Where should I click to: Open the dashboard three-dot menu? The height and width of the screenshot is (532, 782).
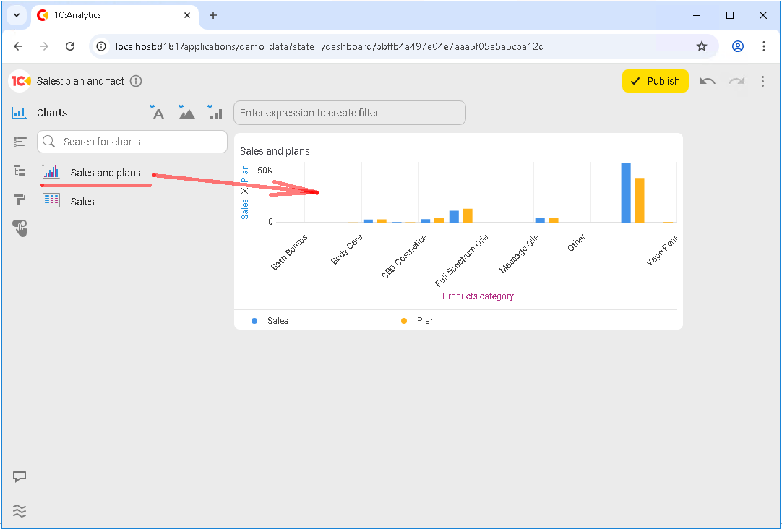762,81
